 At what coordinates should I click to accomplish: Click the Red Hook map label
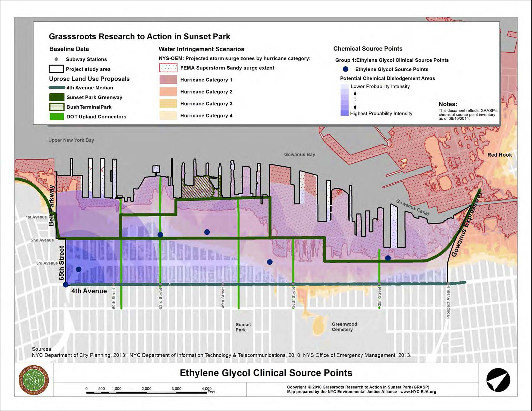[500, 155]
